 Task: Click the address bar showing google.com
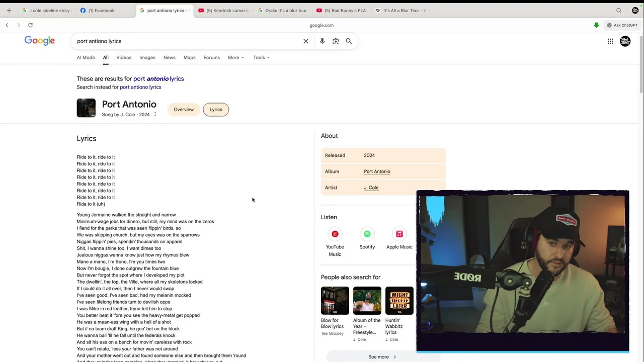[x=321, y=25]
